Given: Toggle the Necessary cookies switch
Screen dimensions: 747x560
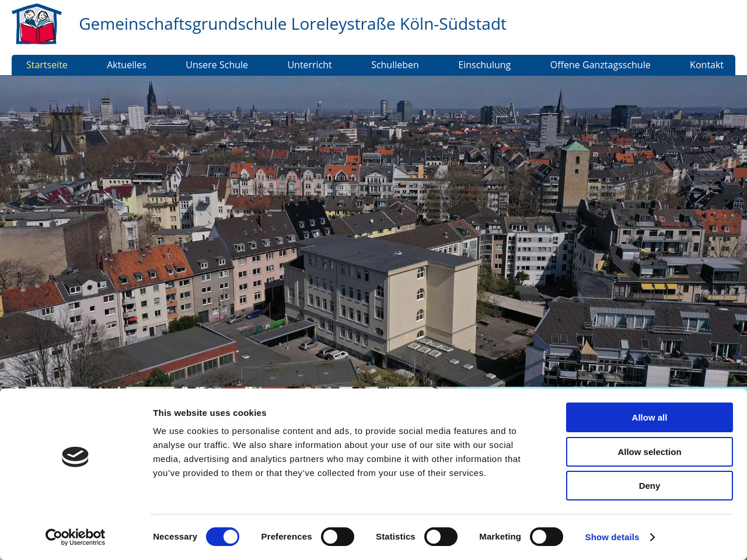Looking at the screenshot, I should click(x=222, y=537).
